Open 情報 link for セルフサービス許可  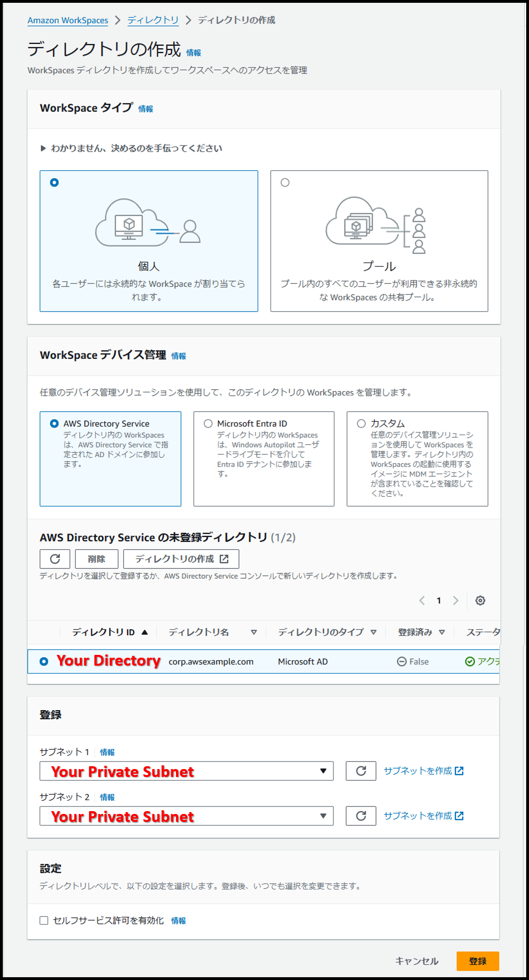179,921
